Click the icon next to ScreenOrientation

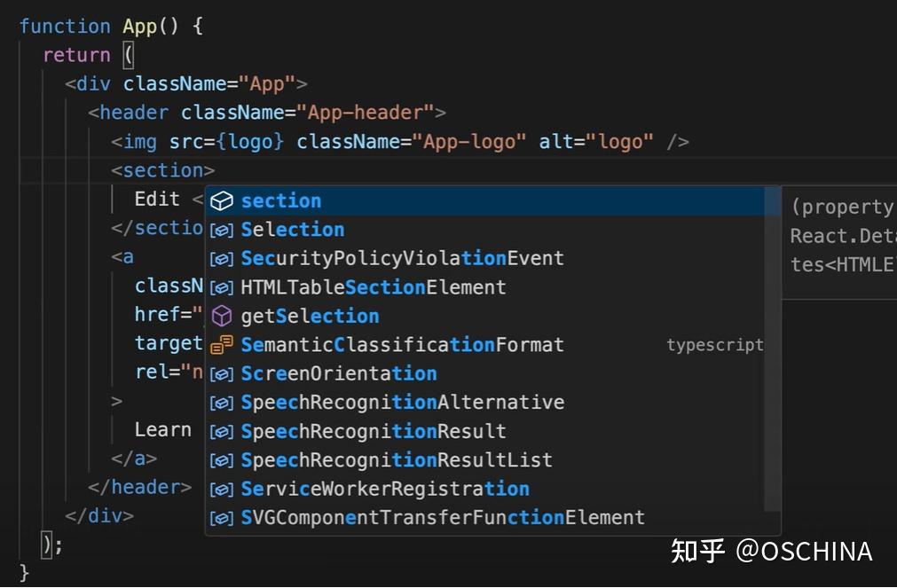pos(221,374)
